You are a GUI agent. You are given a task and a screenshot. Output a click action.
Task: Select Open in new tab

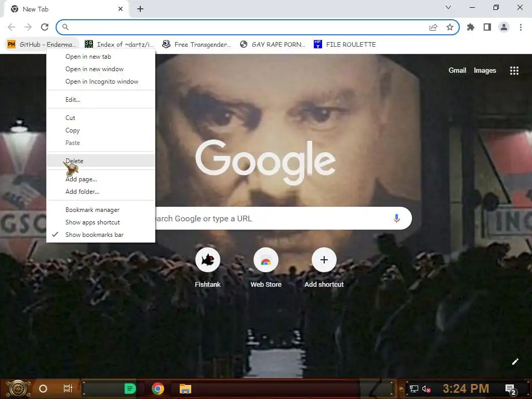[x=101, y=57]
